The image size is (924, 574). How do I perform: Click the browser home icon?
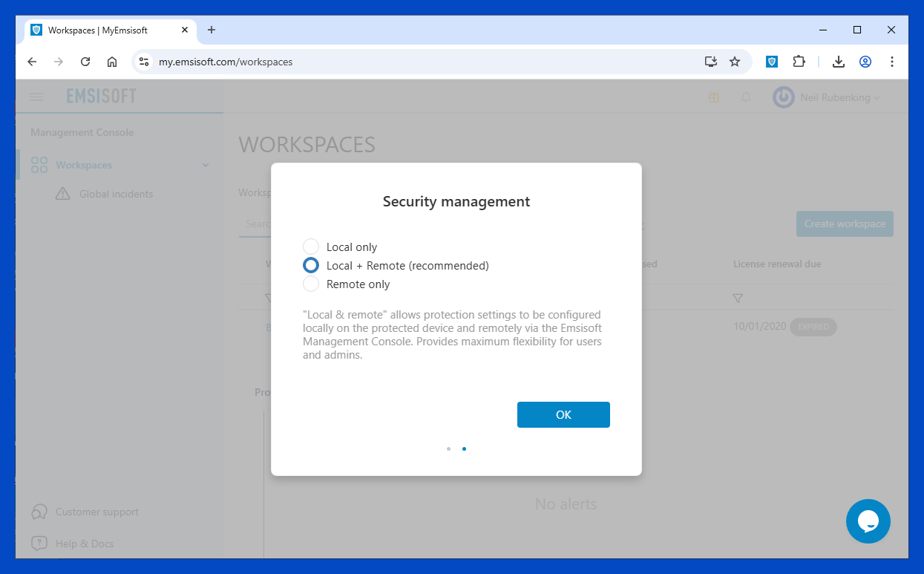coord(112,62)
